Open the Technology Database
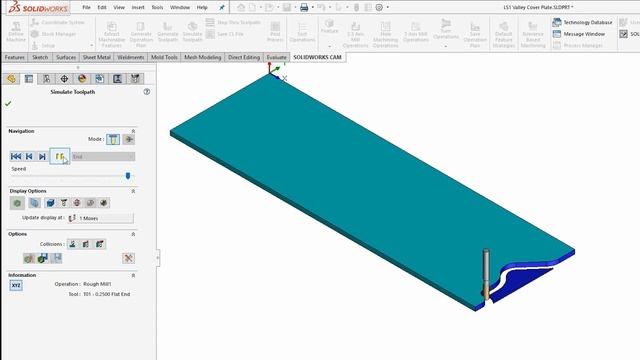The width and height of the screenshot is (640, 360). [x=582, y=22]
